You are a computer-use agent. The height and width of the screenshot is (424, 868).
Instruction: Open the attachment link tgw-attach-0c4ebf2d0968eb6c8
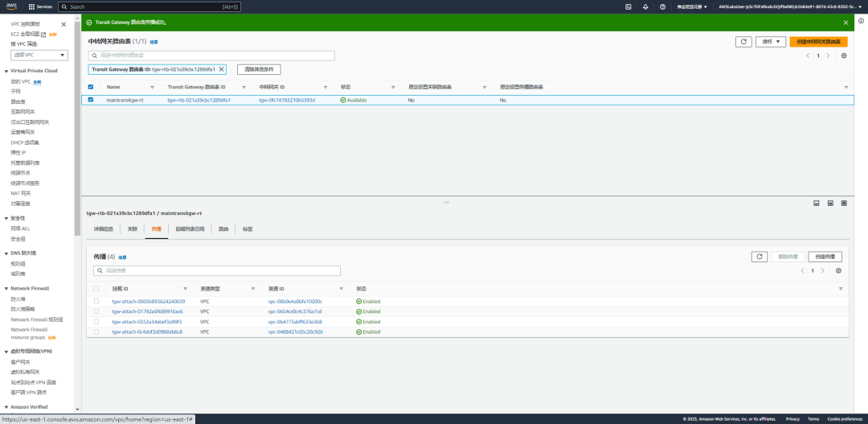147,331
